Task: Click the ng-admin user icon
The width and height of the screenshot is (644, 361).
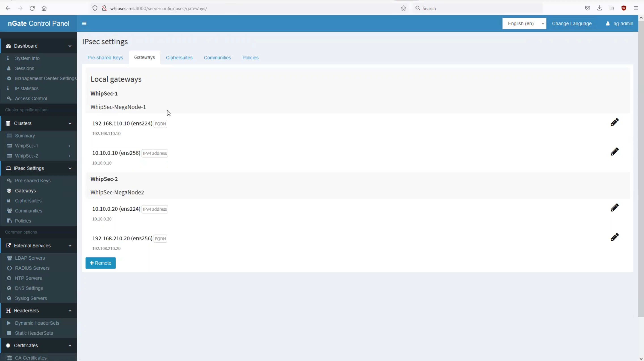Action: 608,23
